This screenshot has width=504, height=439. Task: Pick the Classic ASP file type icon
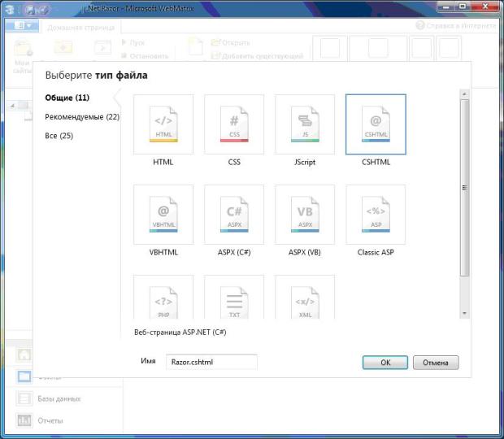point(376,215)
